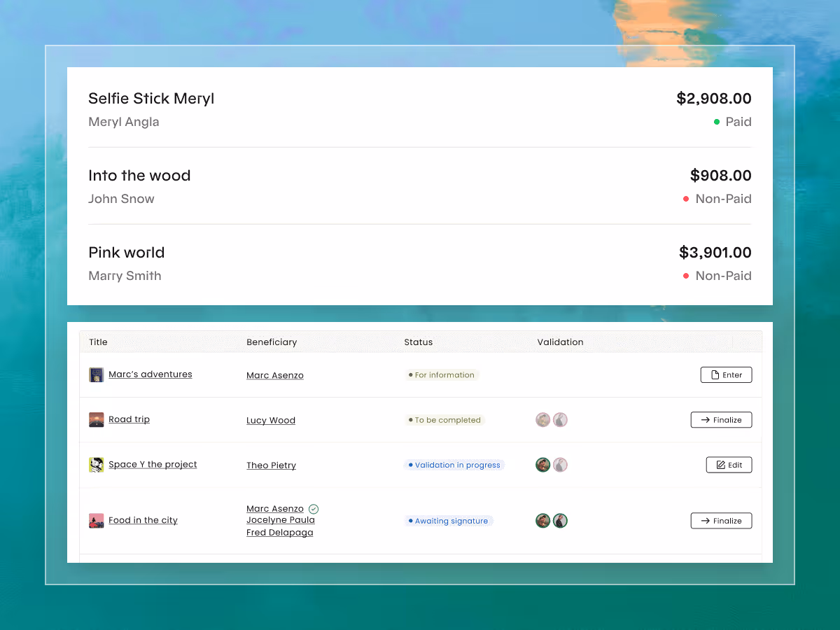The width and height of the screenshot is (840, 630).
Task: Click the green check icon beside Marc Asenzo
Action: click(314, 509)
